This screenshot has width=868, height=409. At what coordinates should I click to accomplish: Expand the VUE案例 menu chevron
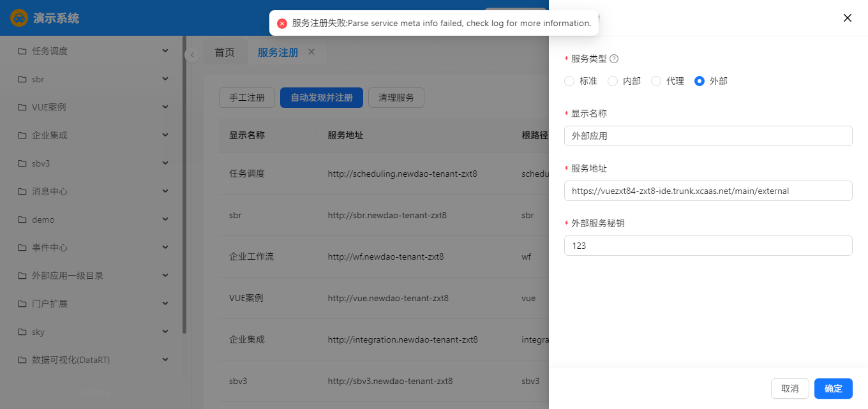point(165,107)
